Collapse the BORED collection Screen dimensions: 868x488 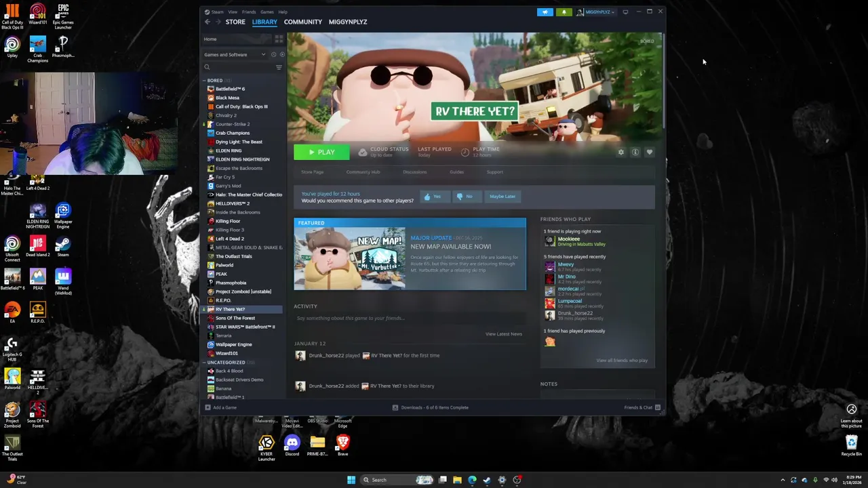click(204, 81)
